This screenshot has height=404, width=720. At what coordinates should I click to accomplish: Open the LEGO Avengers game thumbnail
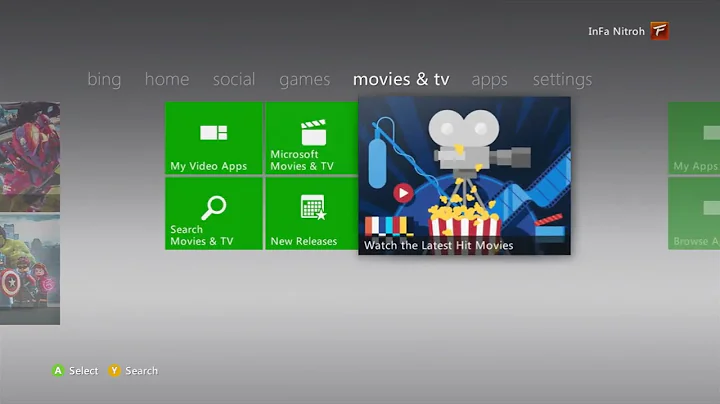pyautogui.click(x=30, y=269)
